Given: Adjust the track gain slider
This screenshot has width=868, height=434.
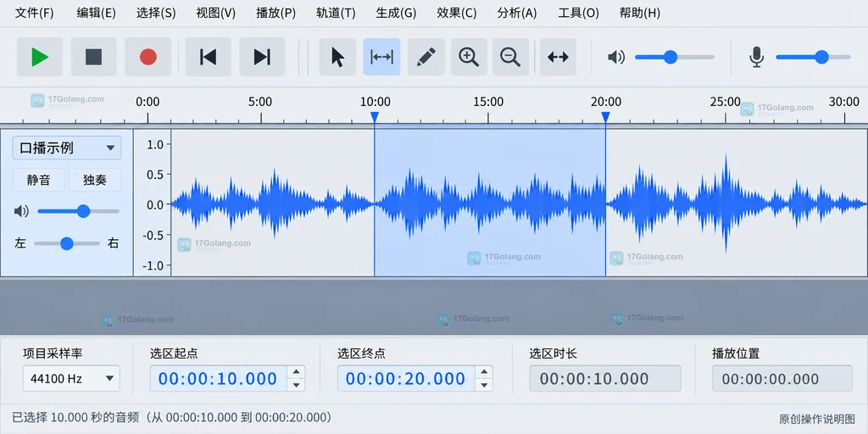Looking at the screenshot, I should (79, 211).
